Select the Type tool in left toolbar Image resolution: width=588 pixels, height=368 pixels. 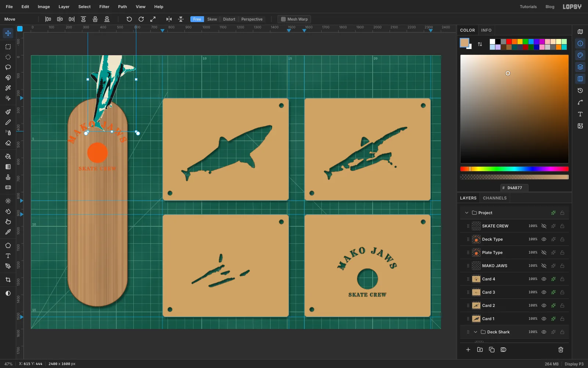pos(8,256)
